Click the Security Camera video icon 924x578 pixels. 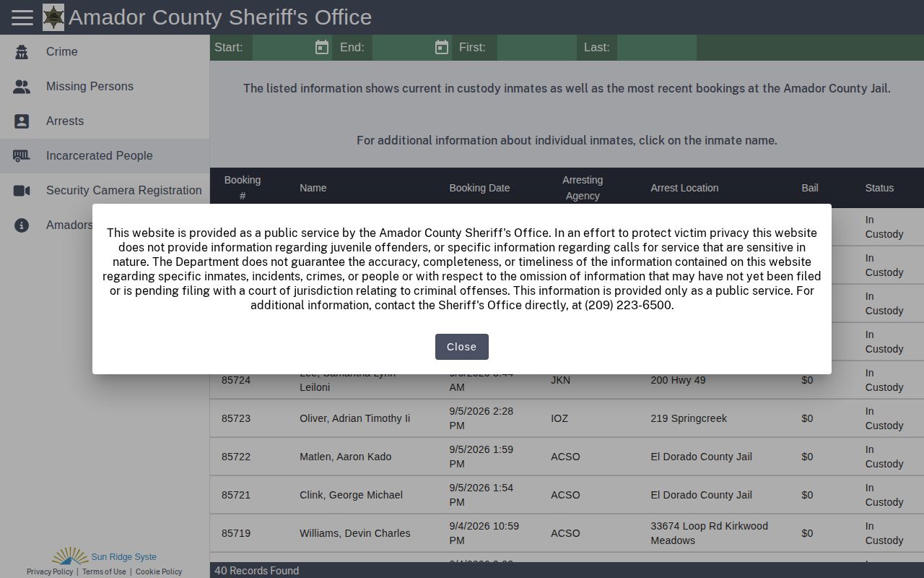pos(22,191)
